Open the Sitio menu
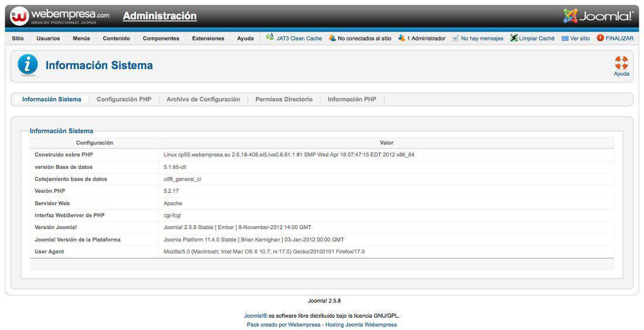 (x=18, y=38)
